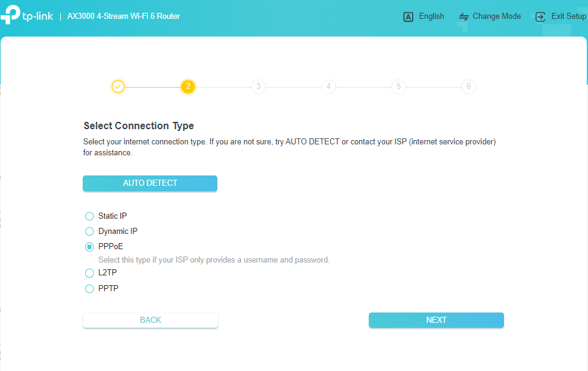
Task: Open the English language dropdown
Action: click(x=430, y=16)
